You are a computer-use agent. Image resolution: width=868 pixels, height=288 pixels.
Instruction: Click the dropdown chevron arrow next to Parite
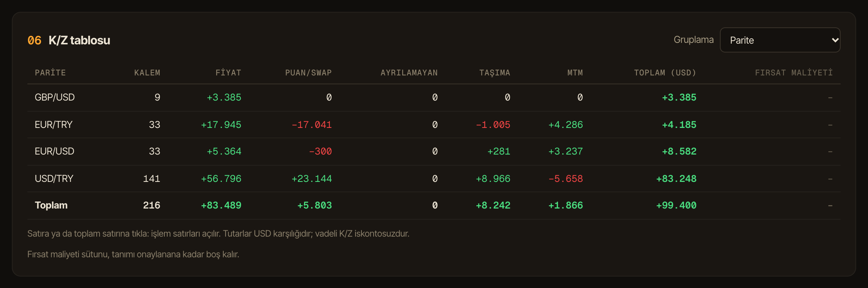pos(835,40)
